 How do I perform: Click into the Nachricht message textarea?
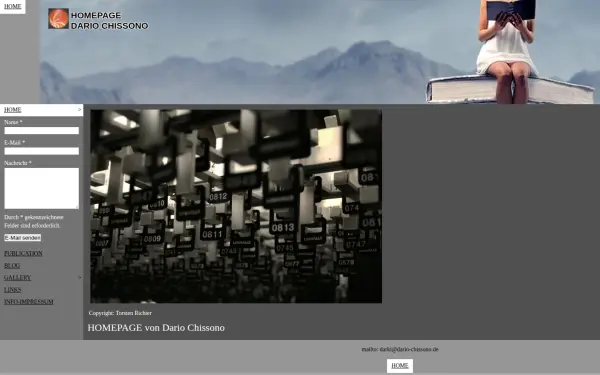(x=42, y=188)
